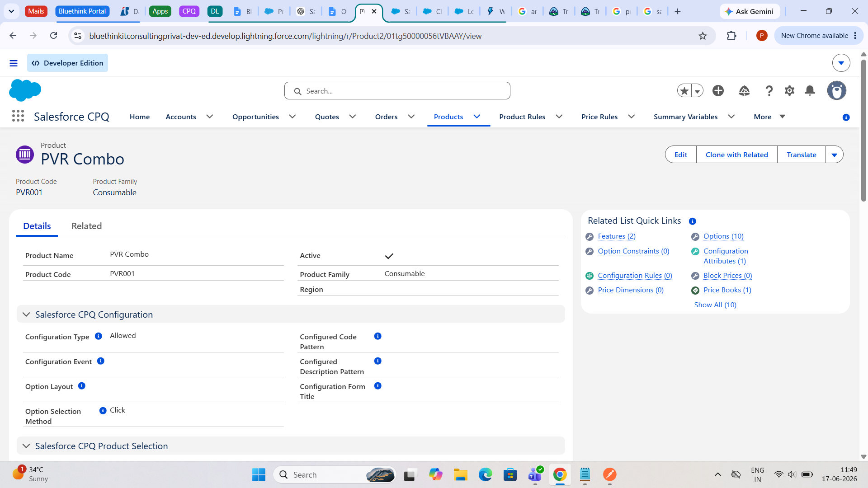
Task: Open the Setup gear icon
Action: click(789, 91)
